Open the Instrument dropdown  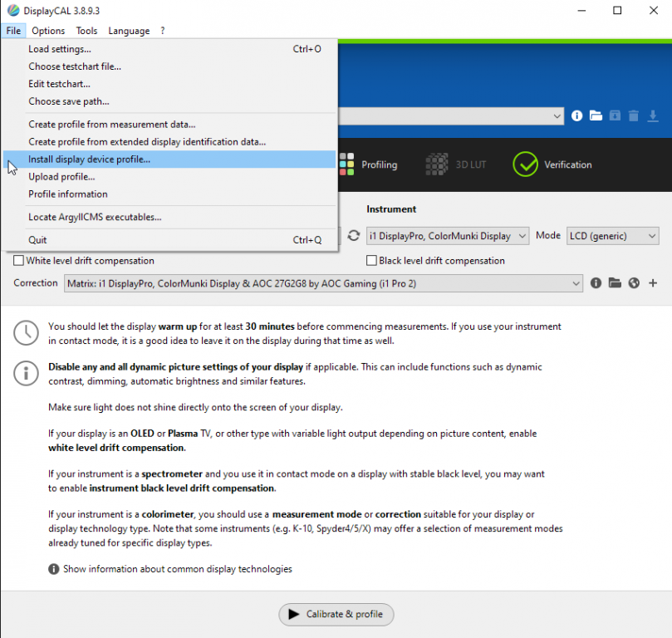(x=447, y=236)
